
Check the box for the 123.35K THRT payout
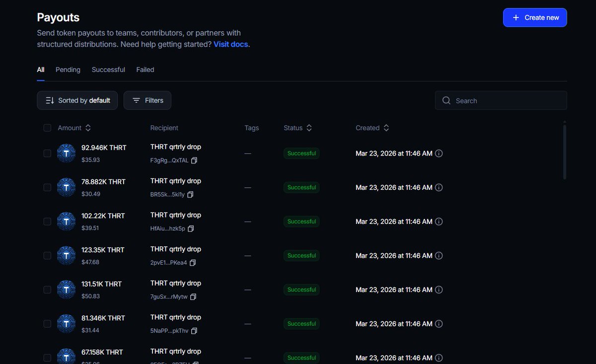(x=47, y=256)
